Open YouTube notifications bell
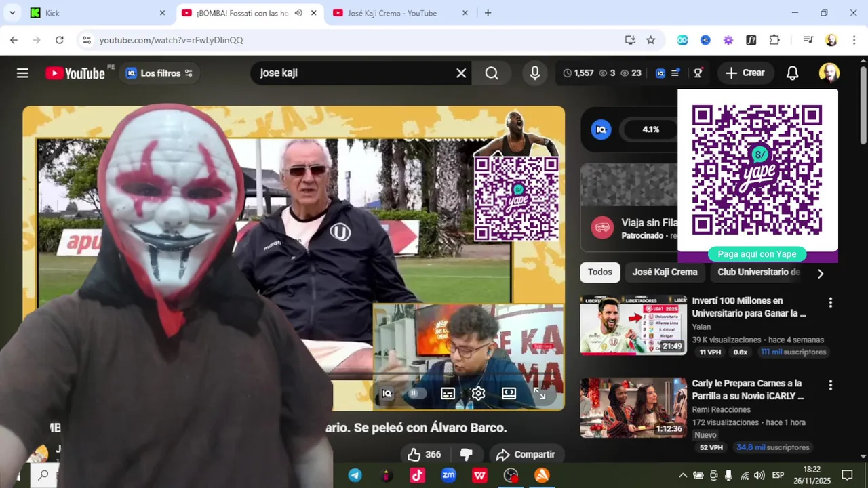The width and height of the screenshot is (868, 488). [792, 73]
